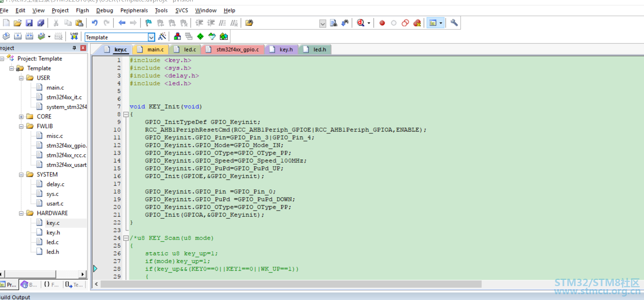Download to flash LOAD icon

click(74, 37)
